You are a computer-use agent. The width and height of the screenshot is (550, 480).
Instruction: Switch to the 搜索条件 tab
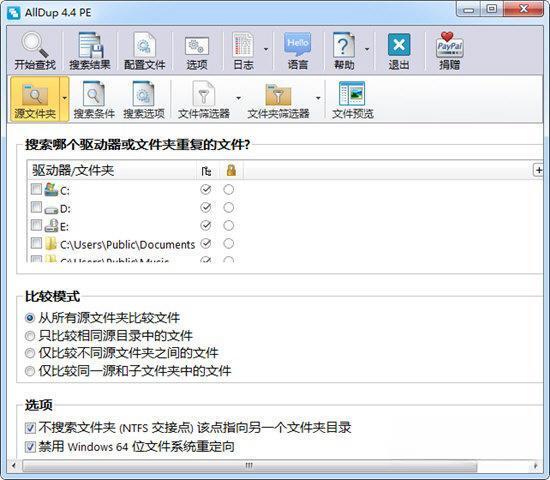(x=94, y=99)
